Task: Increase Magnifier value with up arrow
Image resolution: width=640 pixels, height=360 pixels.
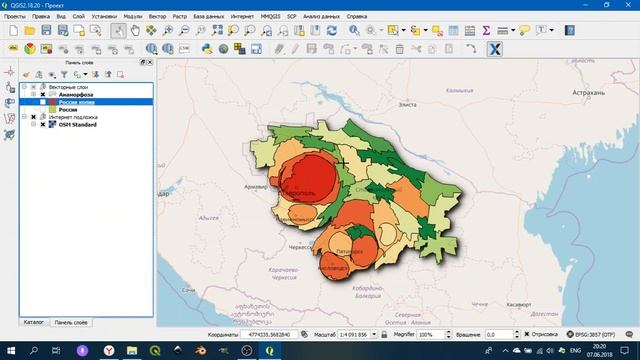Action: click(449, 332)
